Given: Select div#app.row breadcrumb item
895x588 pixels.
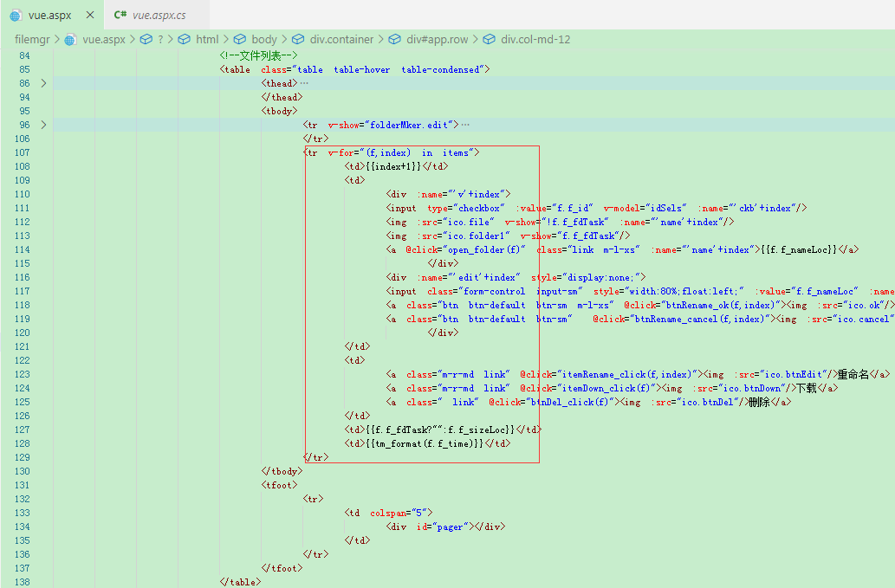Looking at the screenshot, I should [x=438, y=39].
